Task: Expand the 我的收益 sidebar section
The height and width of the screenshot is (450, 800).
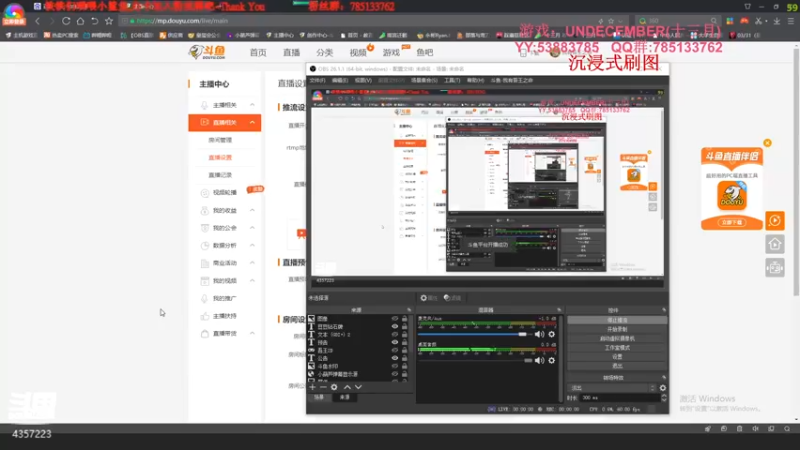Action: [252, 210]
